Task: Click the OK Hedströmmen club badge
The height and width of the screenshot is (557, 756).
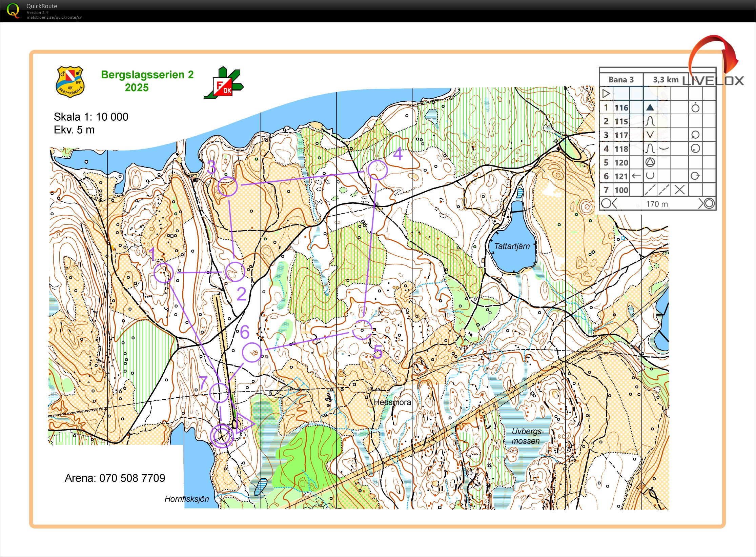Action: point(69,82)
